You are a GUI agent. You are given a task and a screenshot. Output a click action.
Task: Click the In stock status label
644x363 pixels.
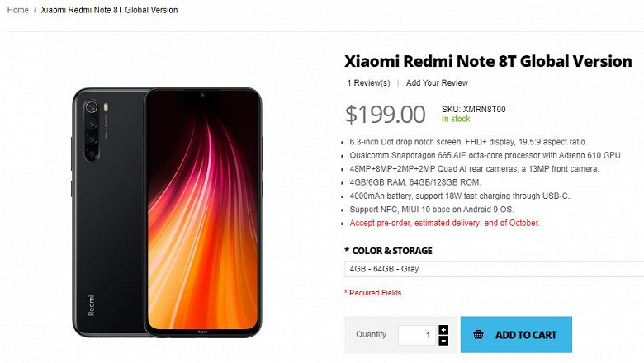coord(457,119)
